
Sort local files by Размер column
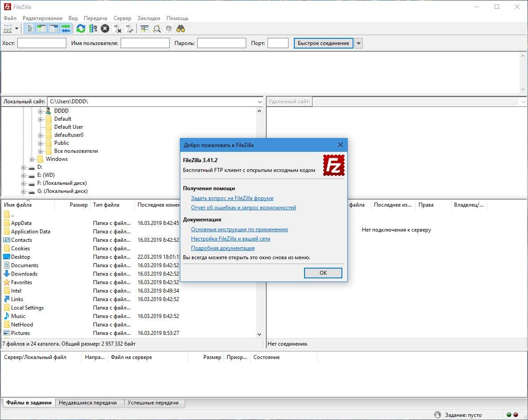pyautogui.click(x=73, y=205)
